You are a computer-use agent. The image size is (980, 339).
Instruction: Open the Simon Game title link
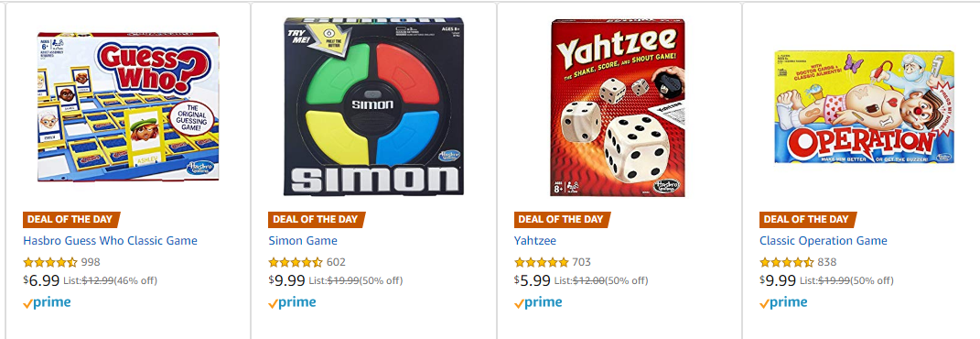303,241
